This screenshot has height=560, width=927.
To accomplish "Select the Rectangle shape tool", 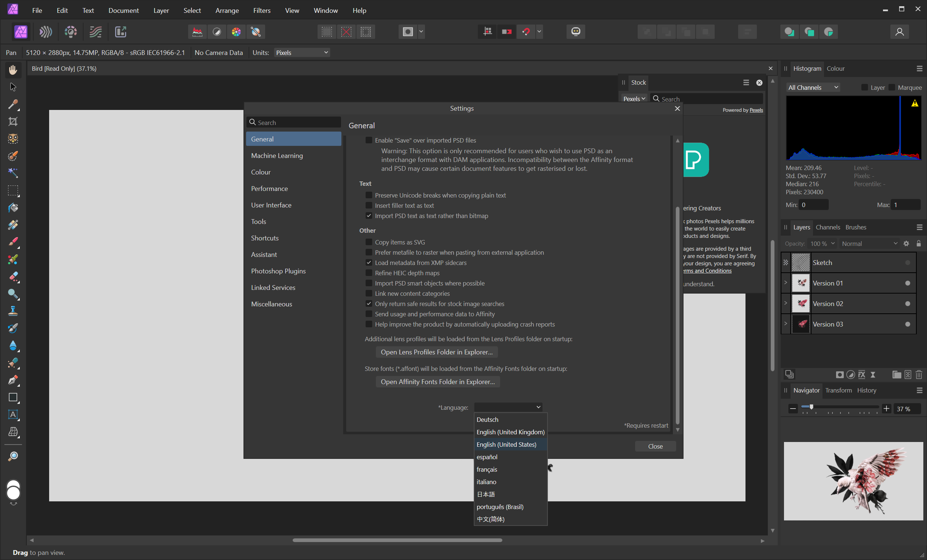I will tap(13, 398).
